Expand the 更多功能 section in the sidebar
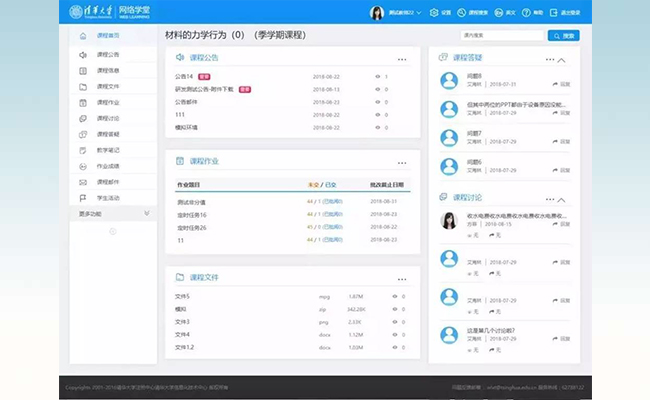 [147, 213]
